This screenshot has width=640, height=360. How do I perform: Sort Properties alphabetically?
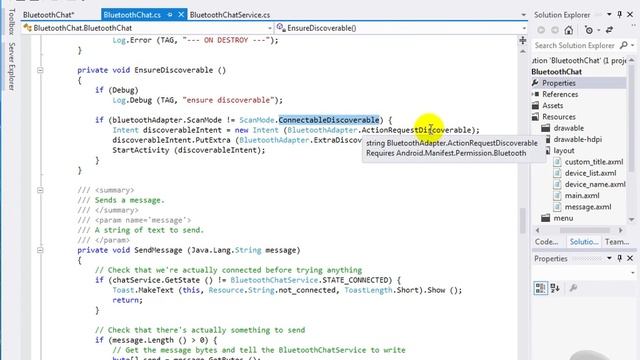click(x=555, y=288)
